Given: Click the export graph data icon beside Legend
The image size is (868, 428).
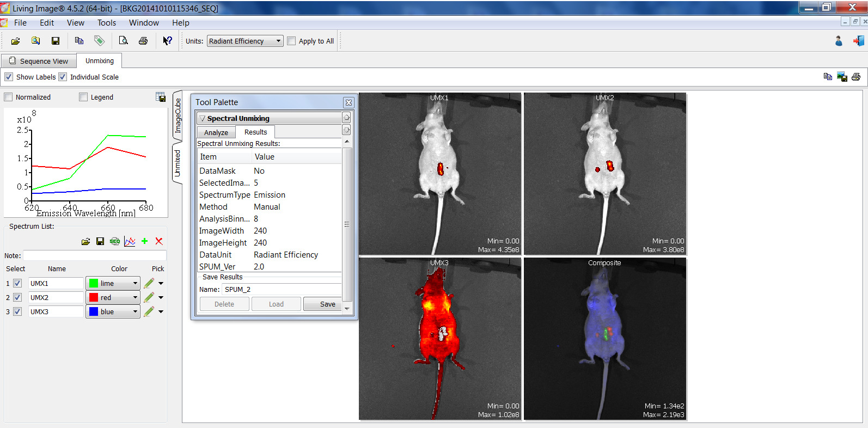Looking at the screenshot, I should pyautogui.click(x=161, y=97).
